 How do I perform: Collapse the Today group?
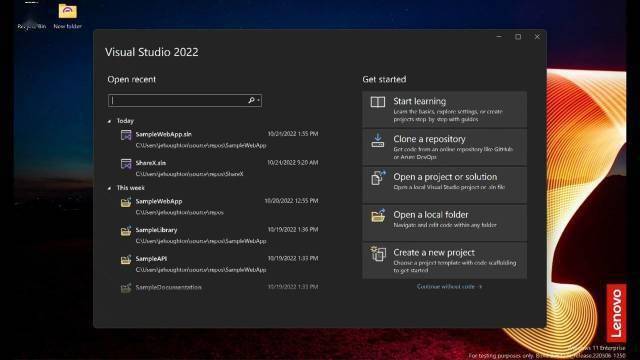pyautogui.click(x=109, y=121)
